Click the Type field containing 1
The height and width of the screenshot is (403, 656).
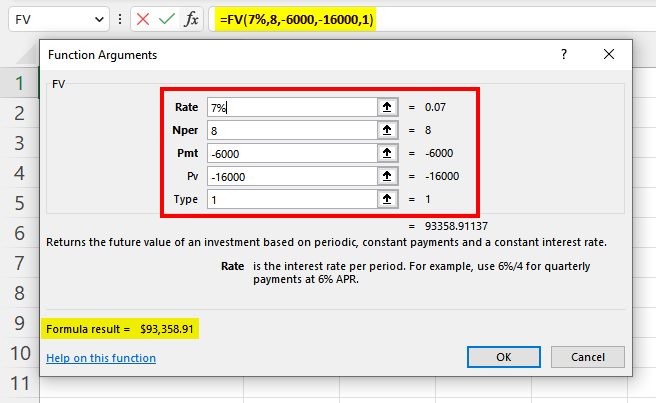click(x=290, y=199)
